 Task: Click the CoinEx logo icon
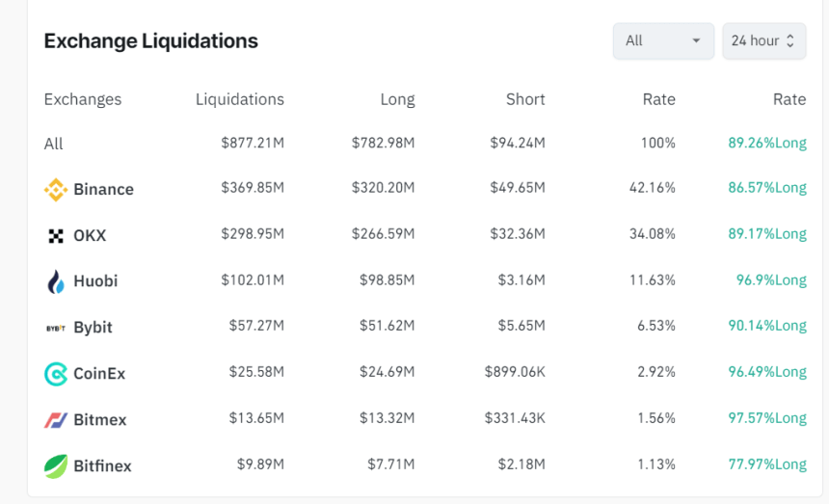pyautogui.click(x=56, y=374)
